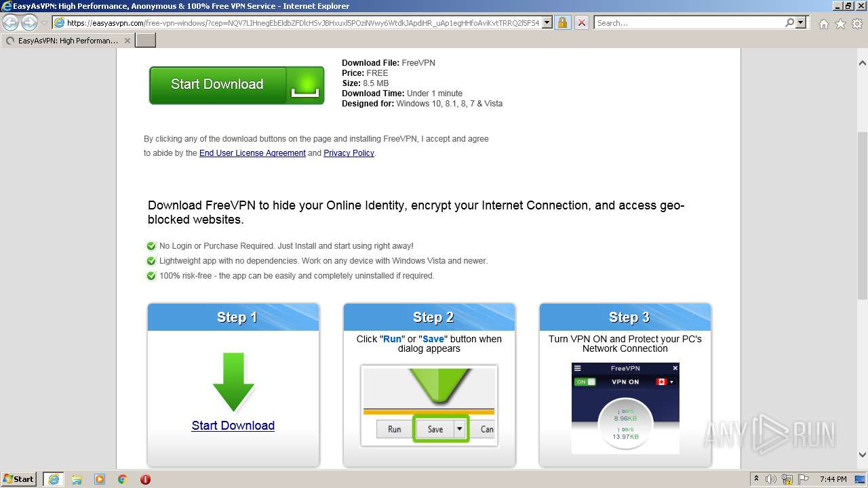This screenshot has height=488, width=868.
Task: Click the 'Price: FREE' text
Action: click(365, 73)
